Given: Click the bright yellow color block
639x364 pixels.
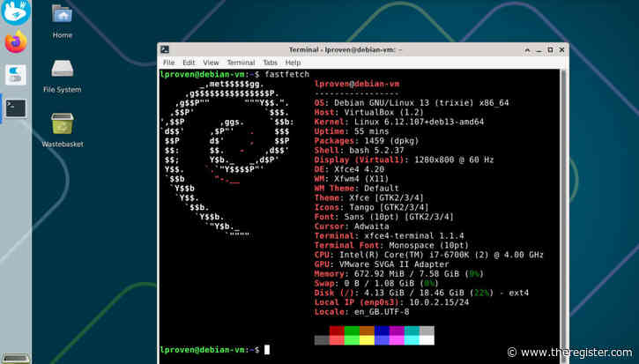Looking at the screenshot, I should pyautogui.click(x=367, y=340).
